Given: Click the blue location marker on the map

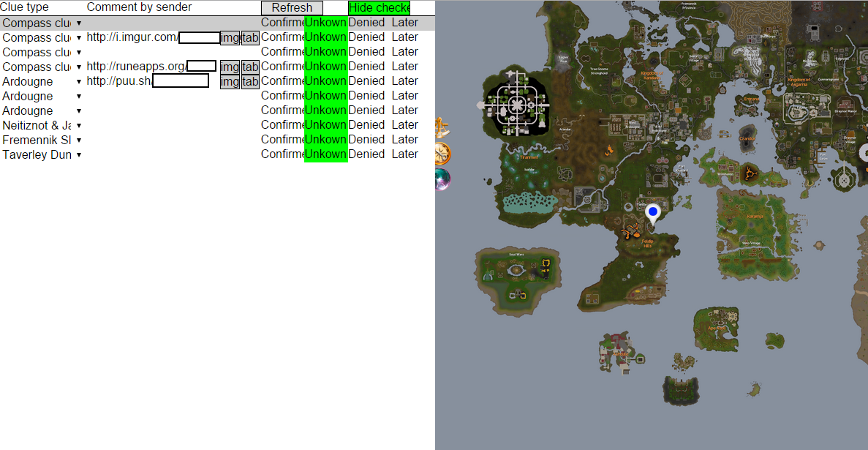Looking at the screenshot, I should (653, 214).
